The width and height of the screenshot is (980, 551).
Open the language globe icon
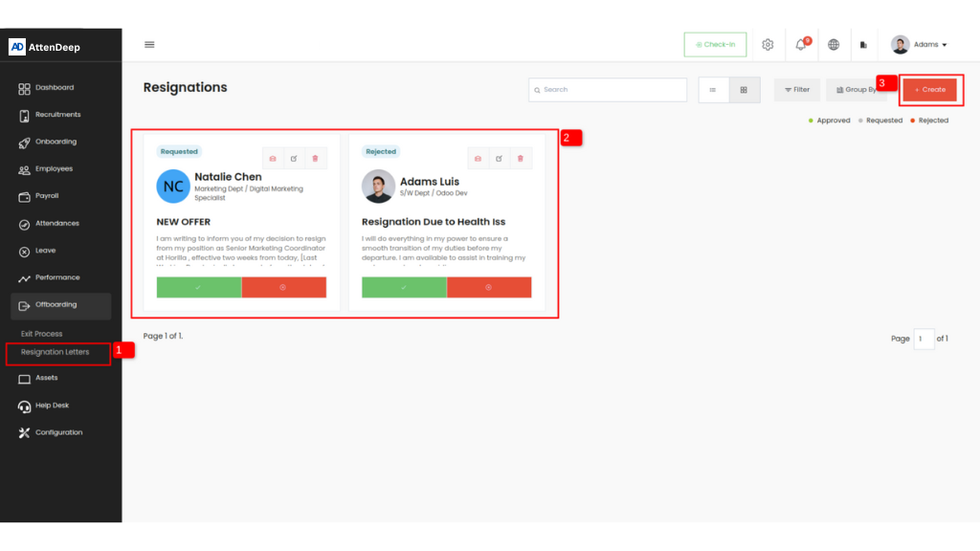[834, 45]
